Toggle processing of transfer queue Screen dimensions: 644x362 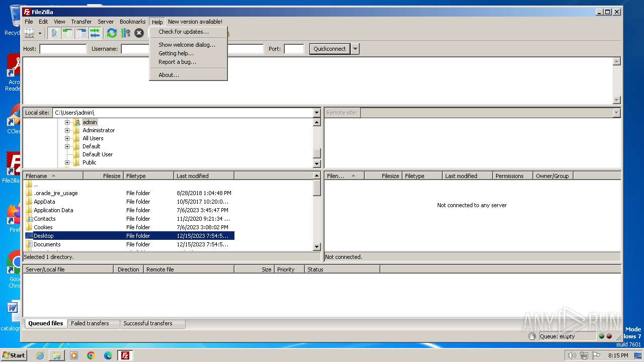click(x=125, y=33)
